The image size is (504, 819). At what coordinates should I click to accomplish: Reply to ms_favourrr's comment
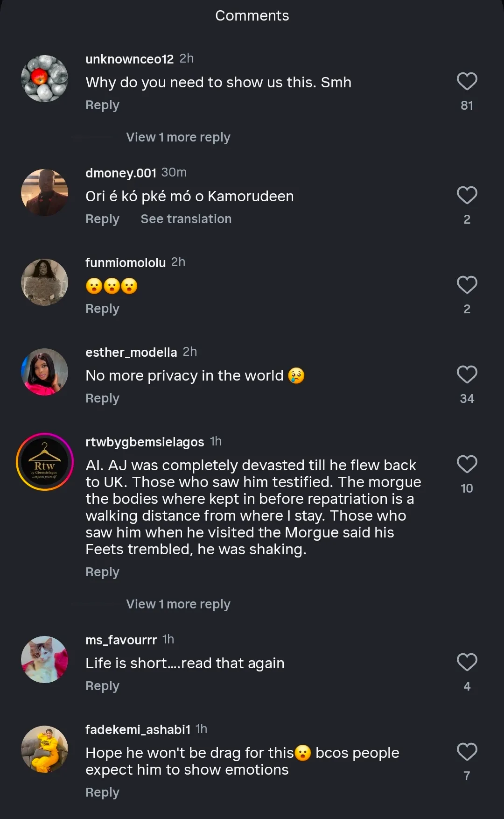pos(102,686)
